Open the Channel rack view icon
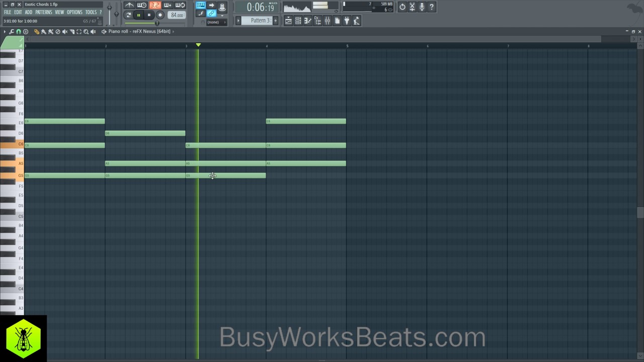 (x=298, y=21)
